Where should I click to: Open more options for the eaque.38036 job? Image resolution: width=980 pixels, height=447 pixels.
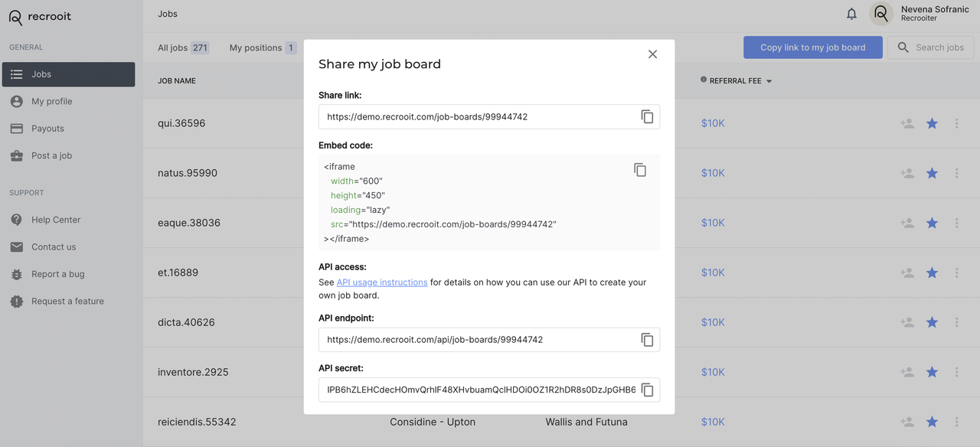[956, 223]
